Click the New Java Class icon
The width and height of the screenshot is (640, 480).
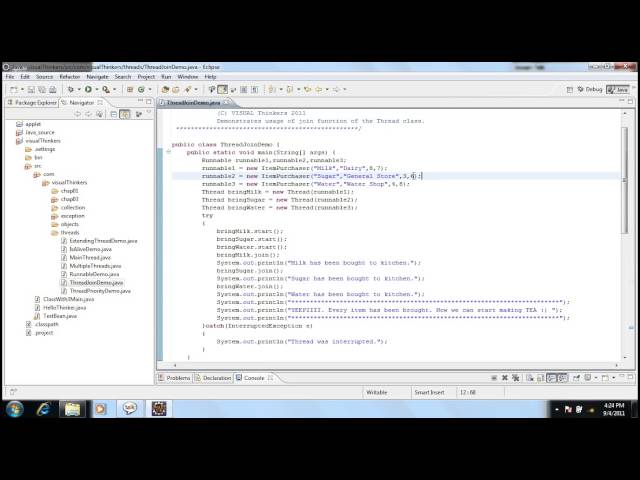tap(141, 89)
